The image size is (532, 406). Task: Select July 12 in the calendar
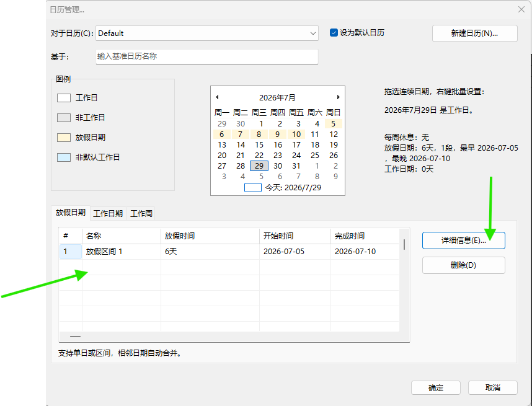[x=334, y=135]
